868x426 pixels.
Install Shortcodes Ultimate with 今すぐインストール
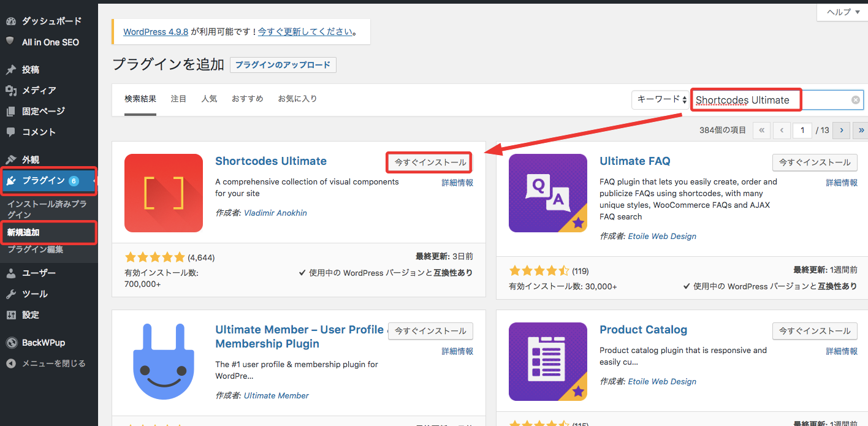pyautogui.click(x=430, y=162)
